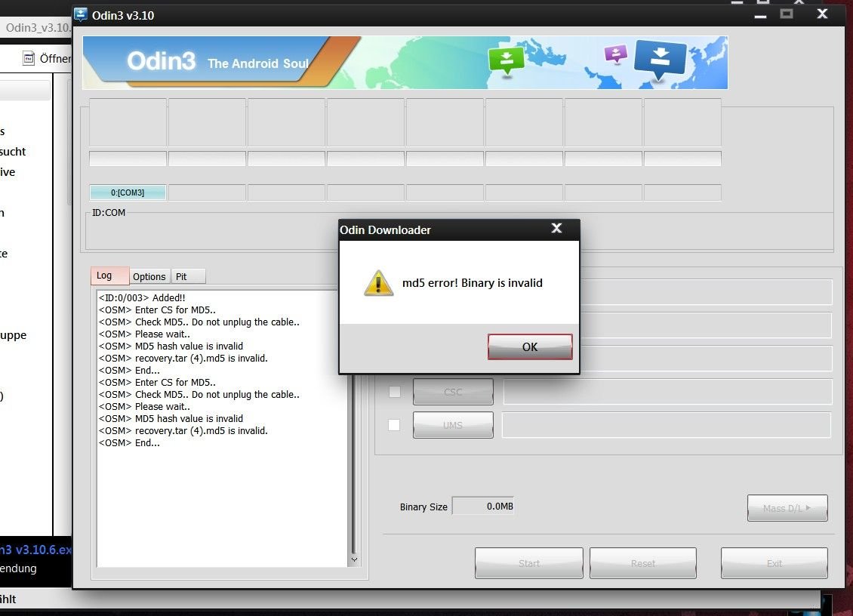Click the CSC file button
Image resolution: width=853 pixels, height=616 pixels.
(x=453, y=392)
